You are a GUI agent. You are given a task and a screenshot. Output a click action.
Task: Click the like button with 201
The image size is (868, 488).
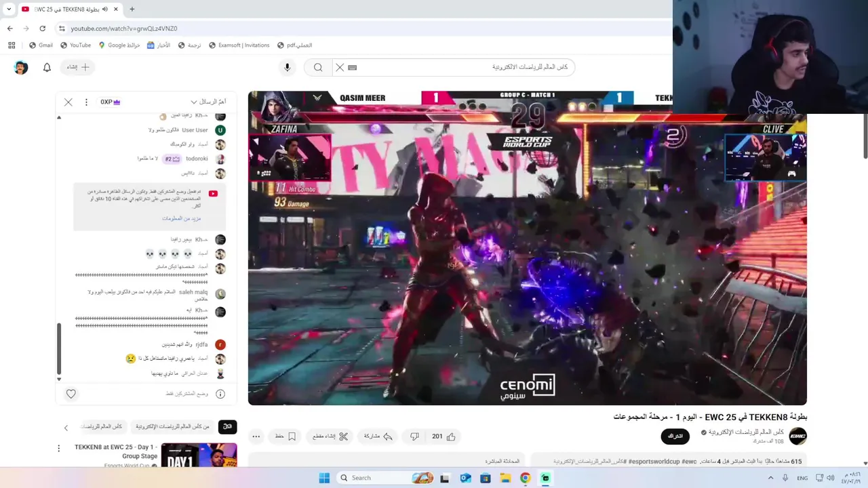[443, 436]
